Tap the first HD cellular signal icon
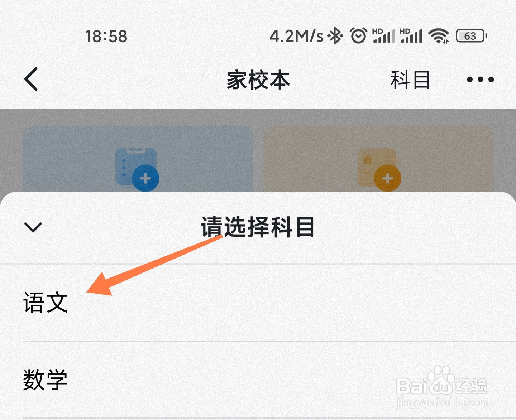Screen dimensions: 516x420 (x=384, y=36)
